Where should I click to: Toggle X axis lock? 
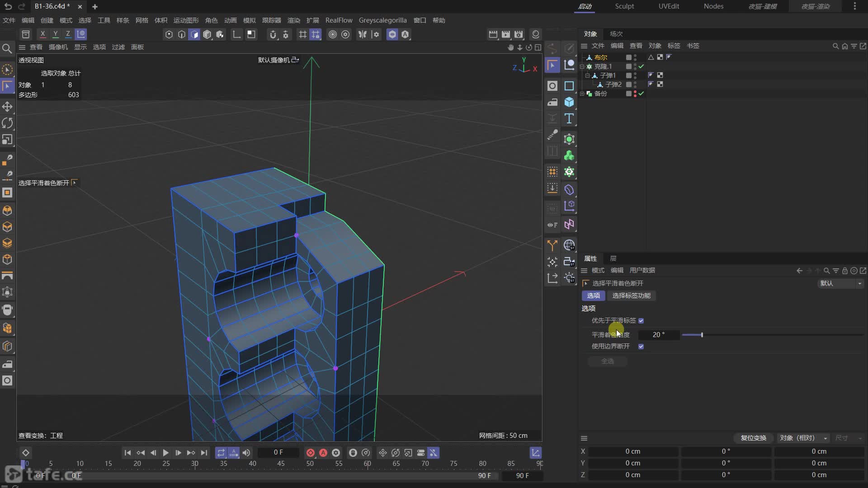click(42, 34)
